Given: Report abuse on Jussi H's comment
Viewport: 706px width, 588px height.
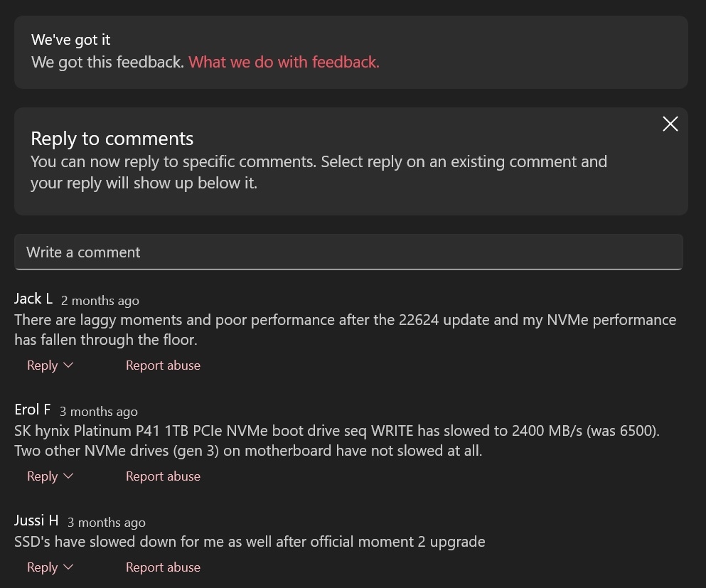Looking at the screenshot, I should 163,567.
